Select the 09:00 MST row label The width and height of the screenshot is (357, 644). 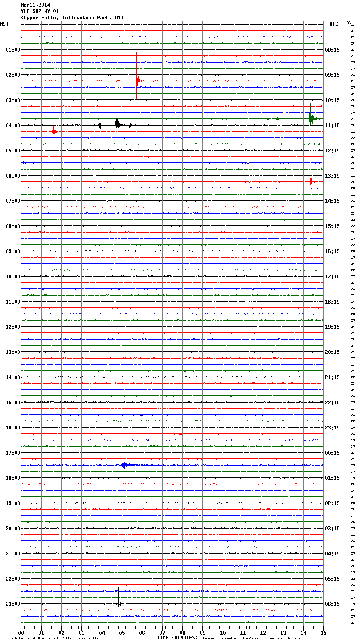[13, 251]
